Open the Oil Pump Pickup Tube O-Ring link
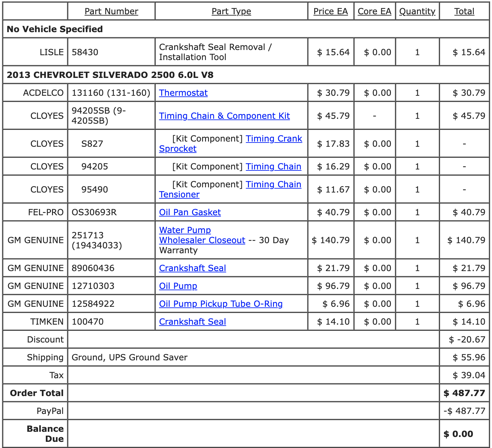Screen dimensions: 492x448 pyautogui.click(x=221, y=304)
